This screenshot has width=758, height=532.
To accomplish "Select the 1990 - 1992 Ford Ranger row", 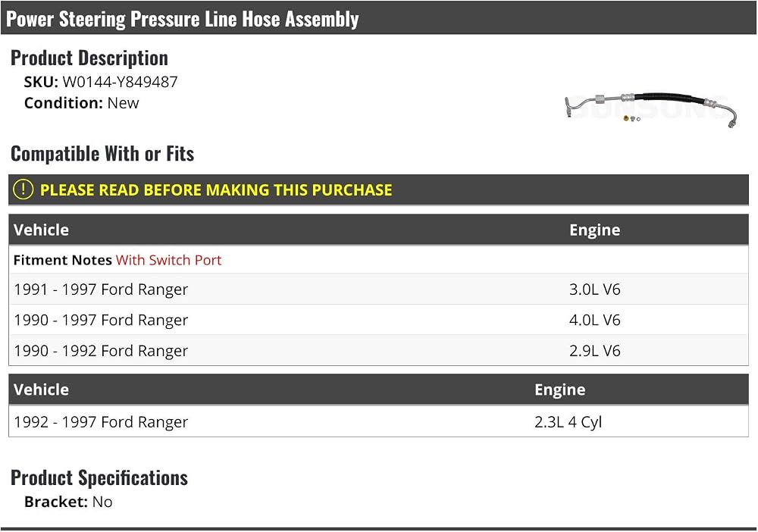I will [378, 350].
